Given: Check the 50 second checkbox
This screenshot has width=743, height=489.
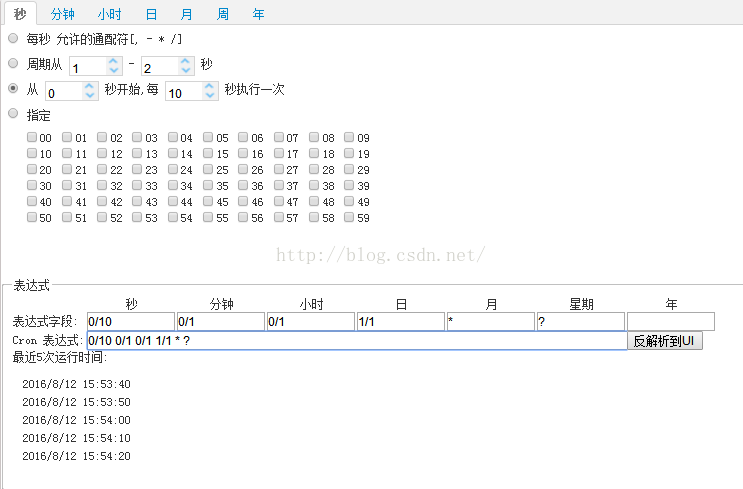Looking at the screenshot, I should coord(32,217).
